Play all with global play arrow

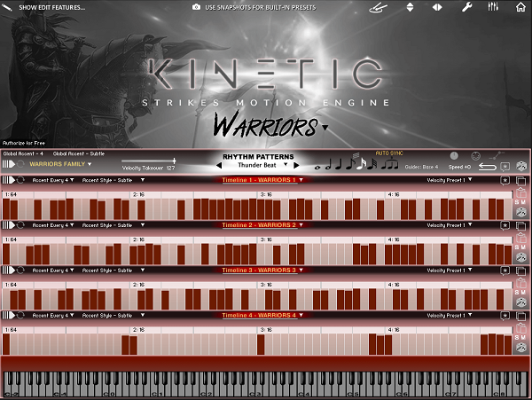9,164
